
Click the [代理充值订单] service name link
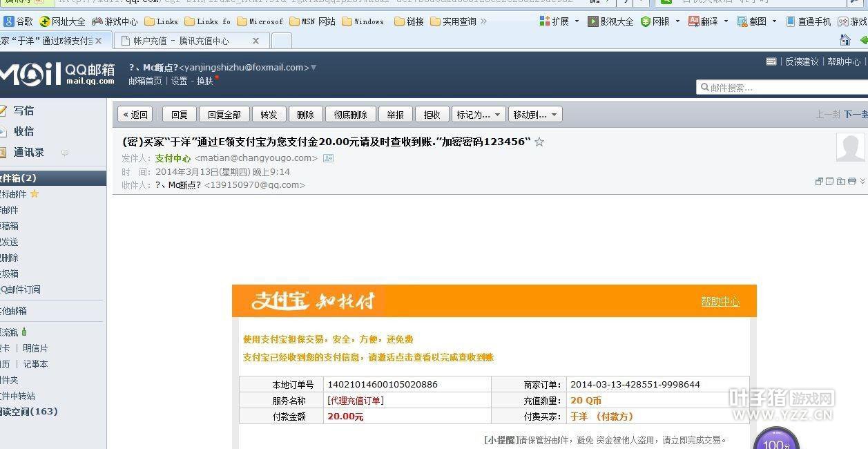355,401
